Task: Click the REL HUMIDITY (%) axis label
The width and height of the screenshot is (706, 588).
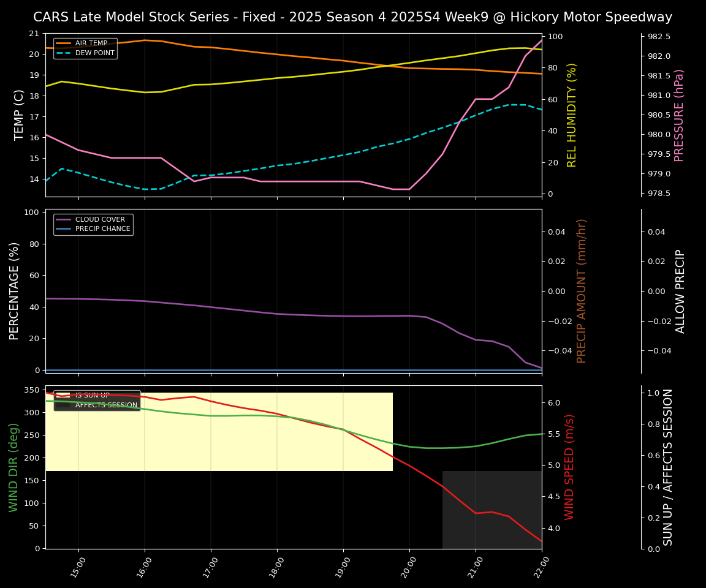Action: click(x=572, y=115)
